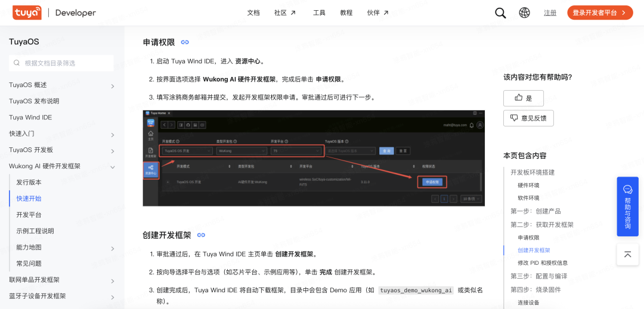Click tuyaos_demo_wukong_ai code text
The image size is (644, 309).
(x=416, y=291)
